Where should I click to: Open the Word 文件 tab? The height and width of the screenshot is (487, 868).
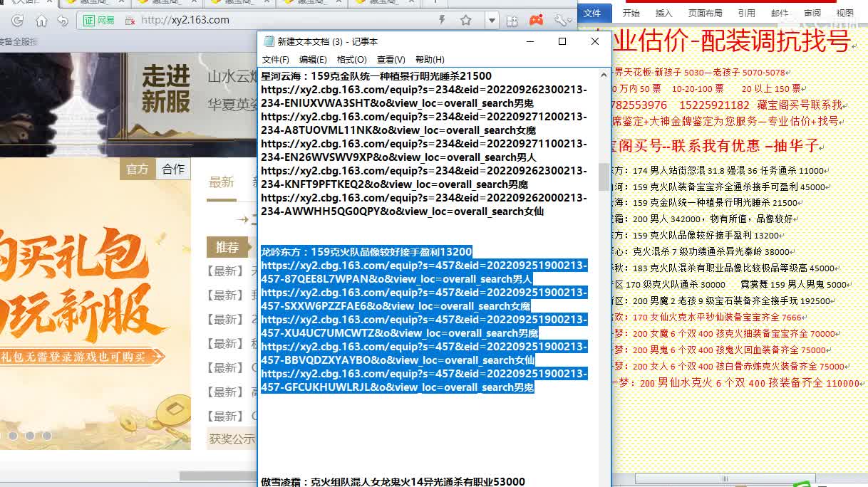[x=592, y=13]
